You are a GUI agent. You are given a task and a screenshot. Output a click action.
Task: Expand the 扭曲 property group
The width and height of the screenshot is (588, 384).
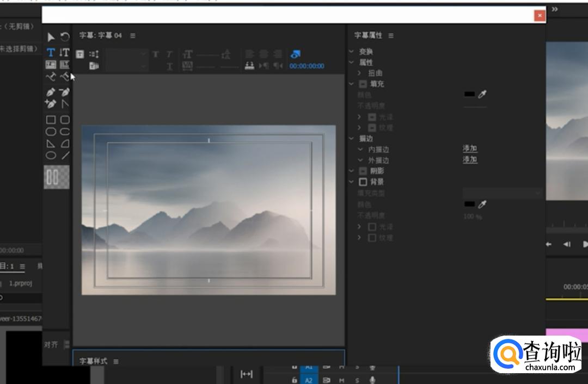pos(359,73)
